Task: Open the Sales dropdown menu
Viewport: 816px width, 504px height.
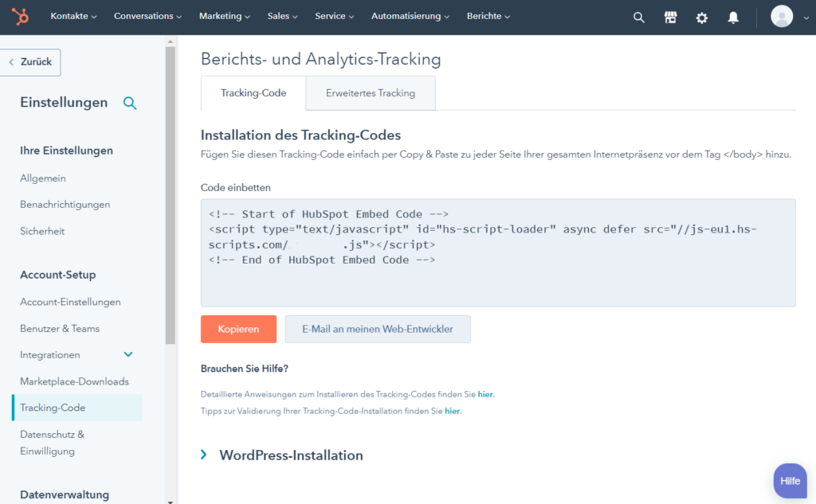Action: pos(283,16)
